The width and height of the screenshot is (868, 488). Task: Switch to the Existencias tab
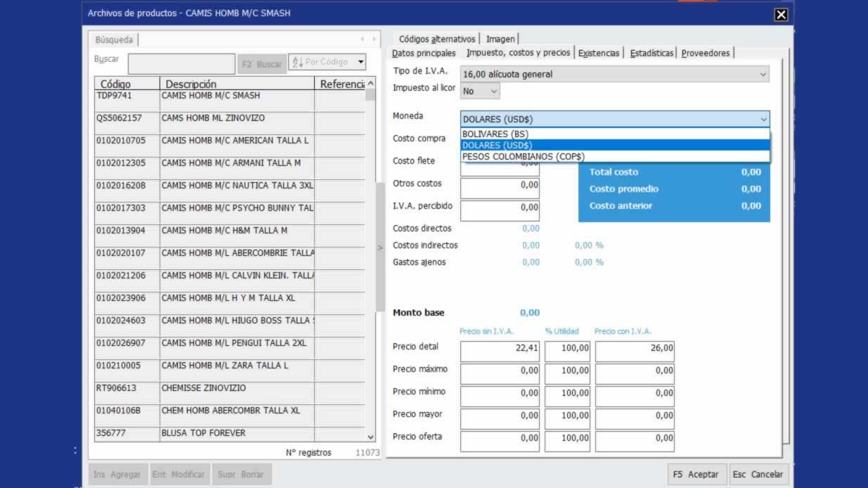click(599, 53)
